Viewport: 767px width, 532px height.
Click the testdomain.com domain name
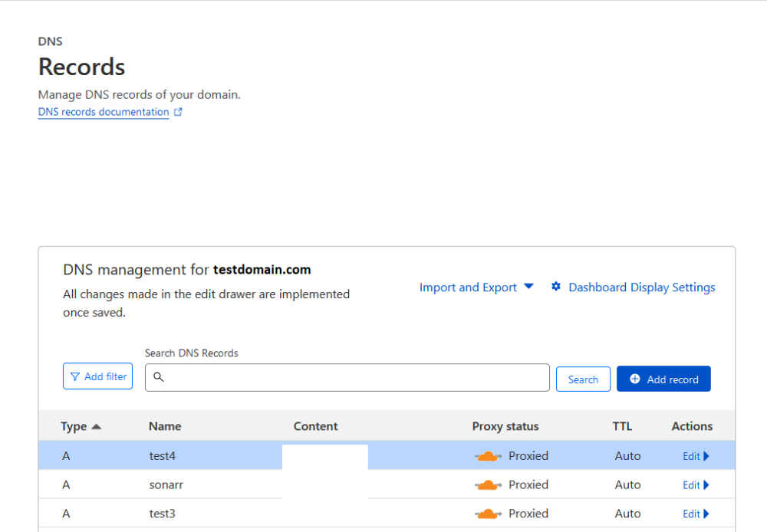262,269
